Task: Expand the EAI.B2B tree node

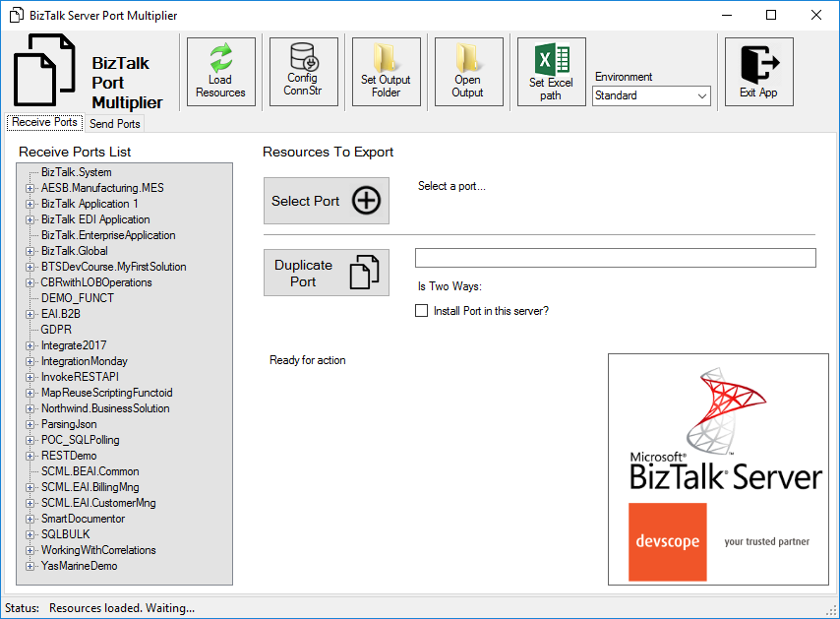Action: click(30, 314)
